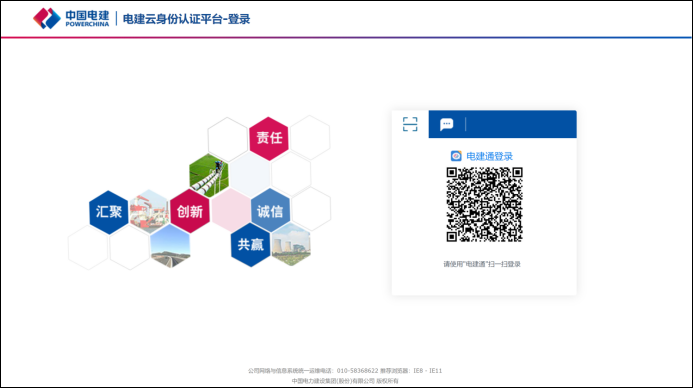This screenshot has height=389, width=694.
Task: Click the red 创新 hexagon
Action: click(190, 212)
